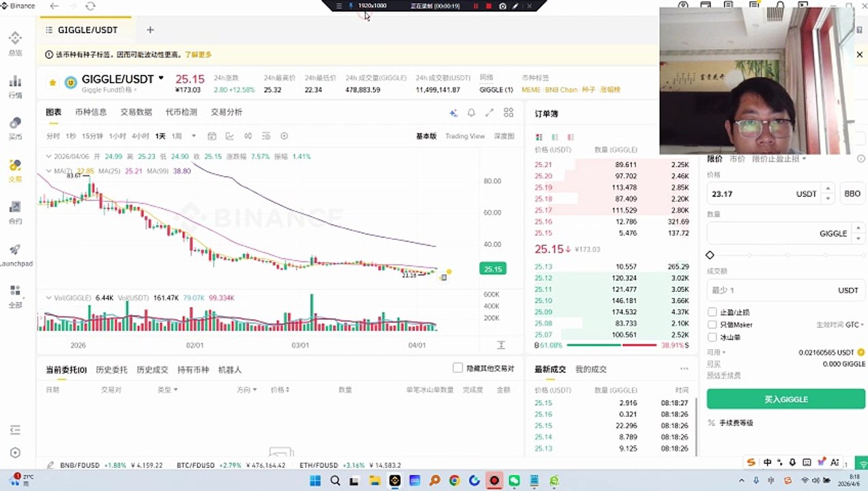Open the GIGGLE/USDT pair selector dropdown
The image size is (868, 491).
pyautogui.click(x=161, y=78)
